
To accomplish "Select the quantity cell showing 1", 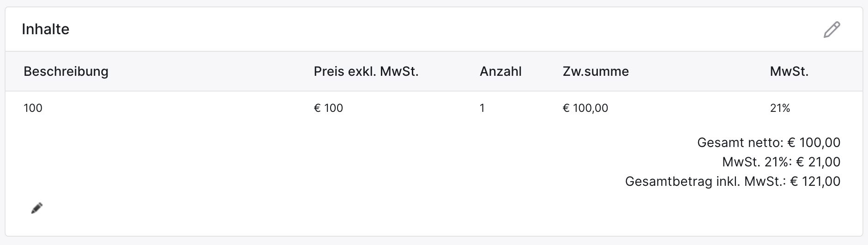I will pyautogui.click(x=482, y=108).
